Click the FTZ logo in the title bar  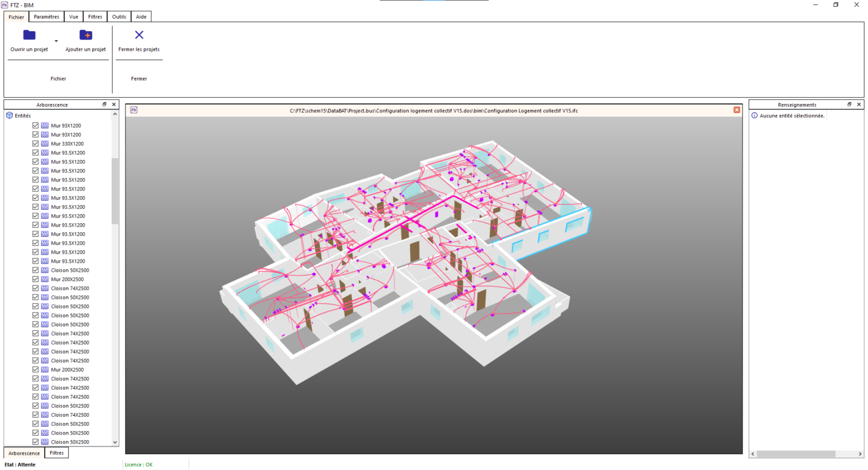(x=6, y=5)
